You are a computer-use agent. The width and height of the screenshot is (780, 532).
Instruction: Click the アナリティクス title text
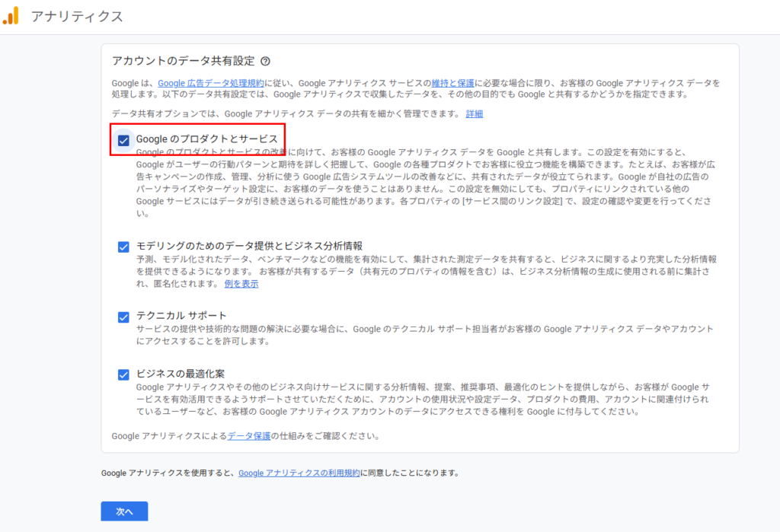point(76,16)
